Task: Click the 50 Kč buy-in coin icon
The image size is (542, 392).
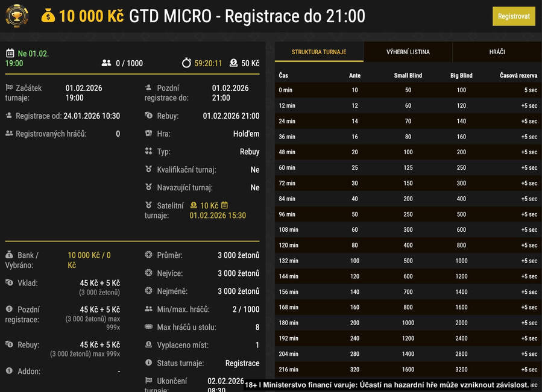Action: click(x=233, y=62)
